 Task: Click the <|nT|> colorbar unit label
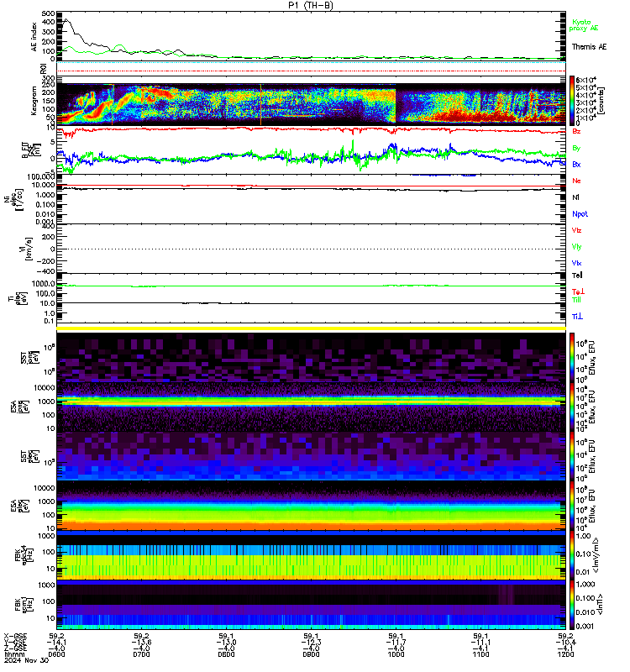click(x=599, y=605)
